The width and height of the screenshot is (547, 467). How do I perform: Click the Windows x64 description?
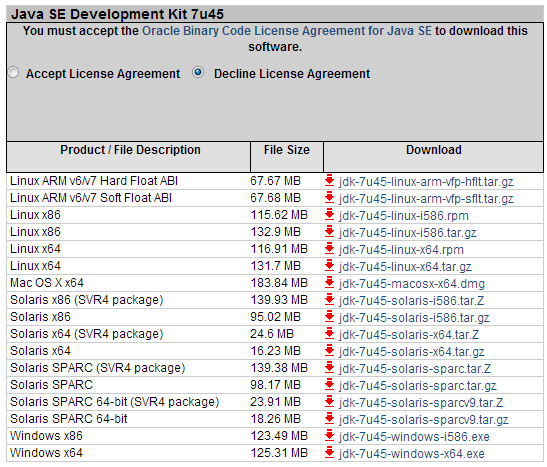tap(46, 453)
